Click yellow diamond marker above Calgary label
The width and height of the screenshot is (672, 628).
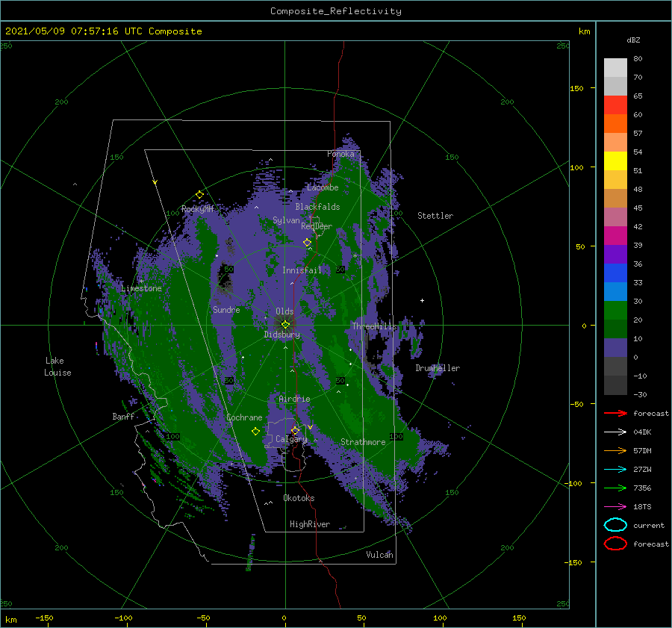(x=295, y=430)
